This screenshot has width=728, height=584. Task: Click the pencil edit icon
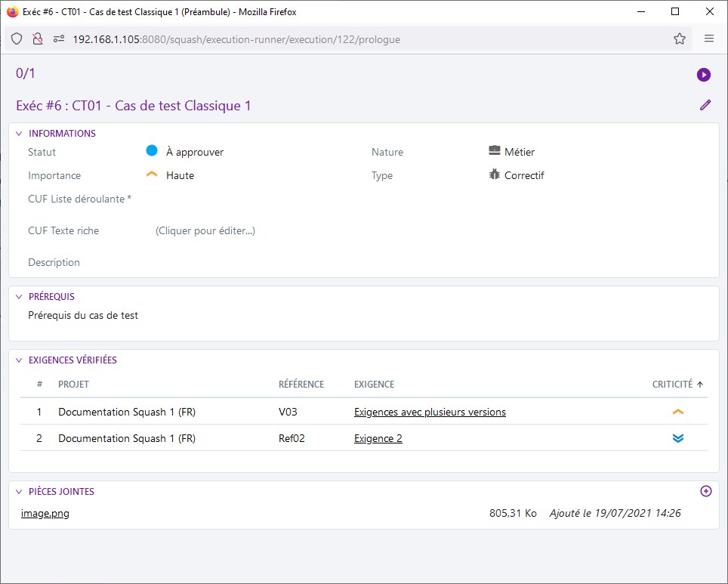705,105
